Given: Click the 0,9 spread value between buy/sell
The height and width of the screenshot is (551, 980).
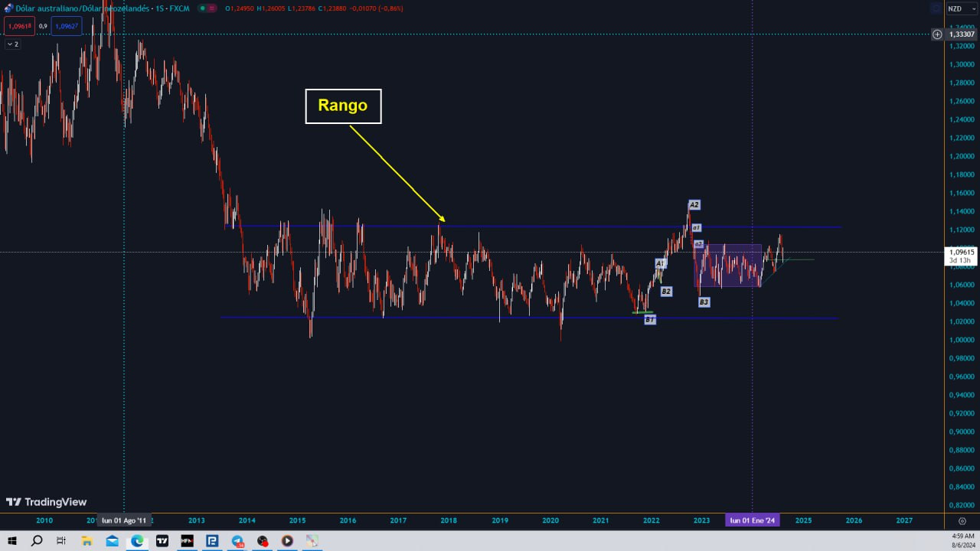Looking at the screenshot, I should point(43,26).
